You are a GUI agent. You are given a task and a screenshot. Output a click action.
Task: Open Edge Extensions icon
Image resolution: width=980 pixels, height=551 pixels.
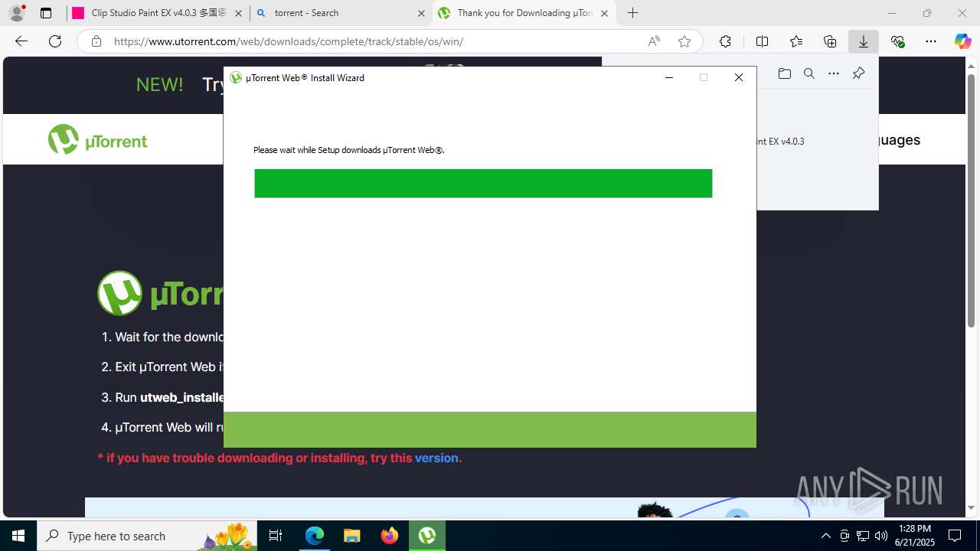click(725, 41)
